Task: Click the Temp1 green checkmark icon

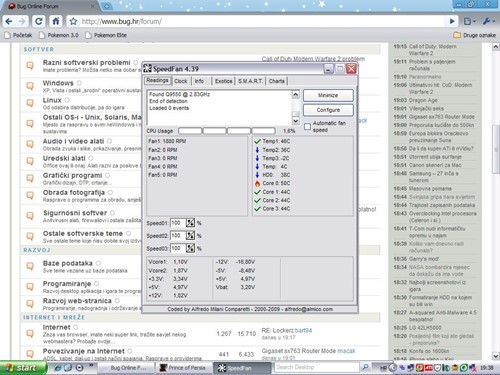Action: 257,141
